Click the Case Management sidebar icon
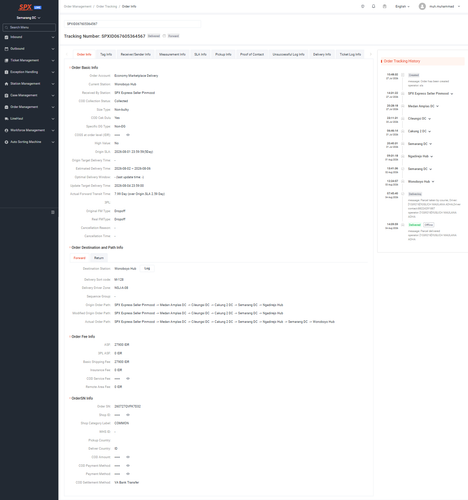Image resolution: width=468 pixels, height=500 pixels. pos(6,96)
